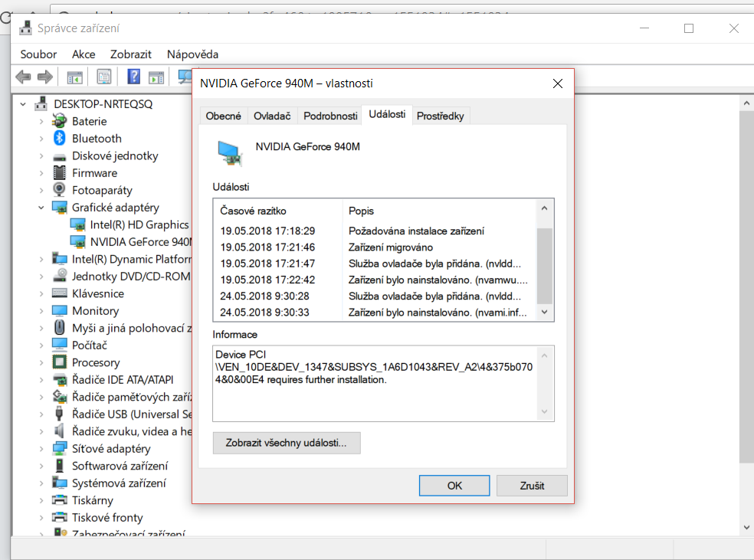754x560 pixels.
Task: Open the Soubor menu
Action: pos(38,54)
